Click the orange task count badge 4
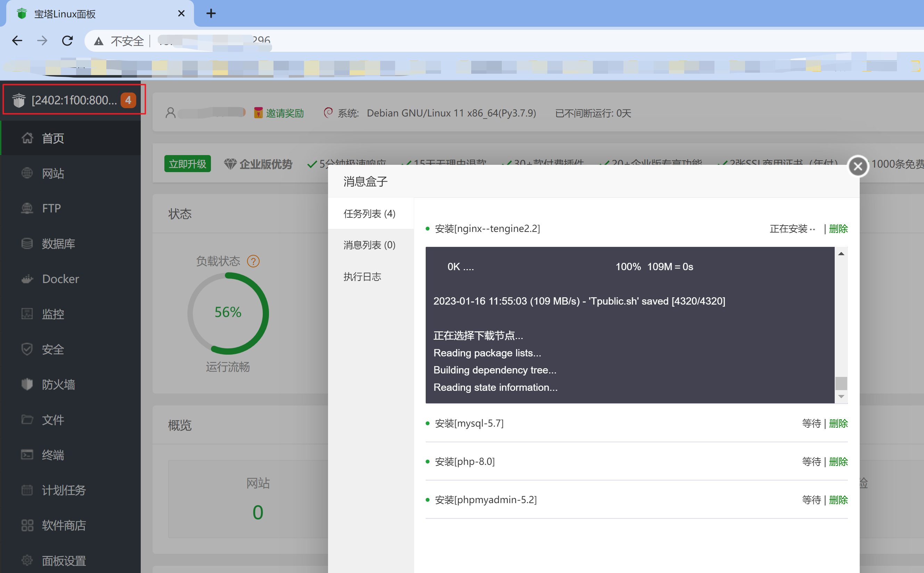The image size is (924, 573). (128, 100)
